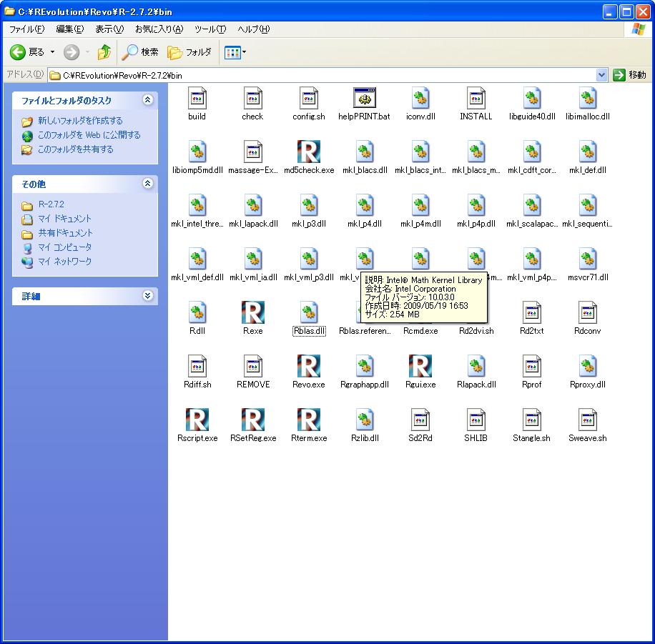Select the helpPRINT.bat file icon
The width and height of the screenshot is (655, 644).
[x=364, y=98]
